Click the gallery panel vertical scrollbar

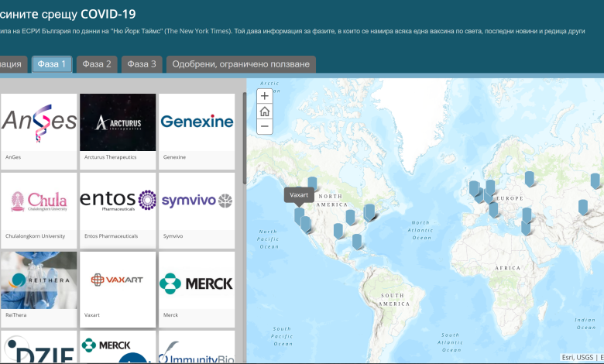244,138
